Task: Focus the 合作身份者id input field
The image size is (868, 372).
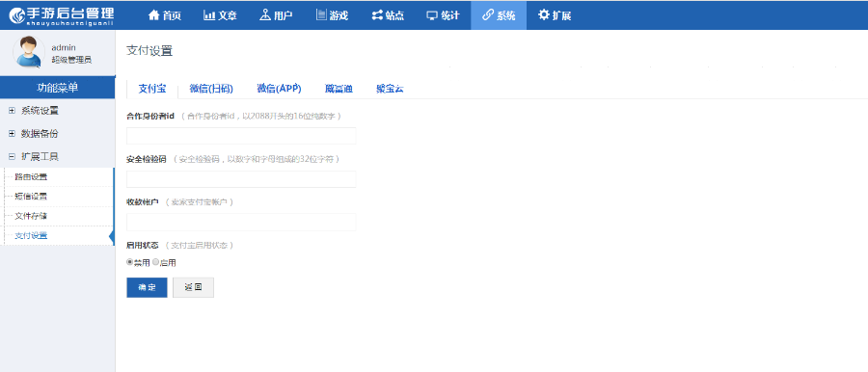Action: point(241,136)
